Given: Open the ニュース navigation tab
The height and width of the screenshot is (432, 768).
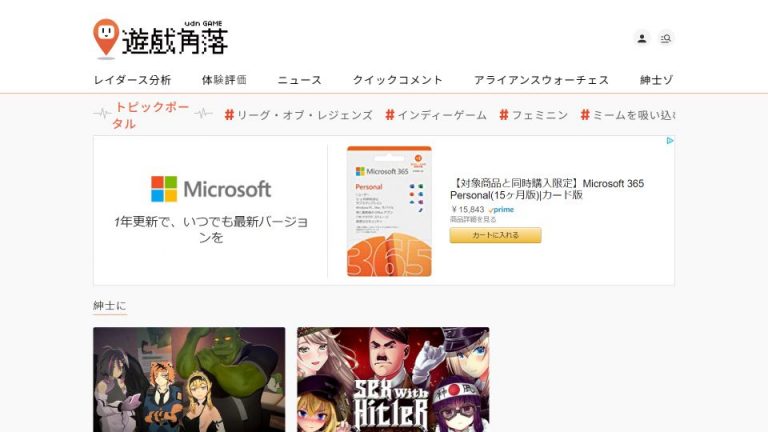Looking at the screenshot, I should point(299,80).
